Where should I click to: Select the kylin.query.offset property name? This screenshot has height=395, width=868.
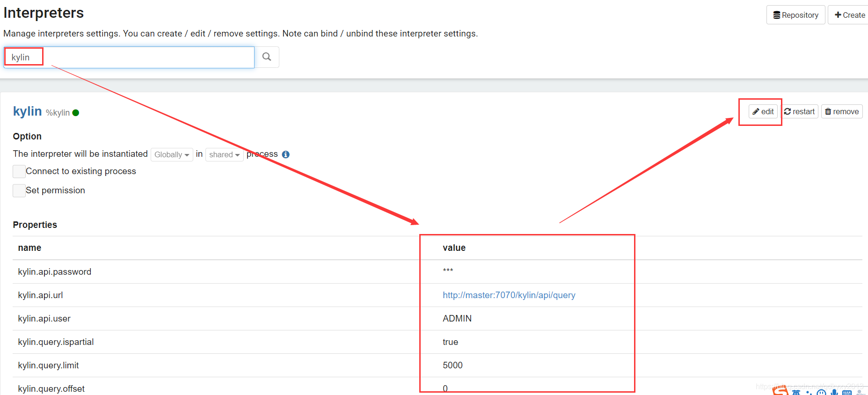[x=51, y=389]
